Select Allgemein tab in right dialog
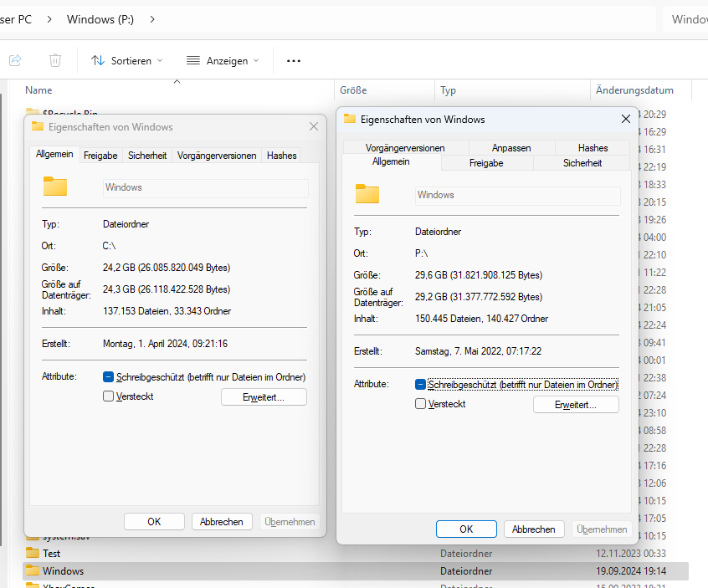The width and height of the screenshot is (708, 588). 391,162
